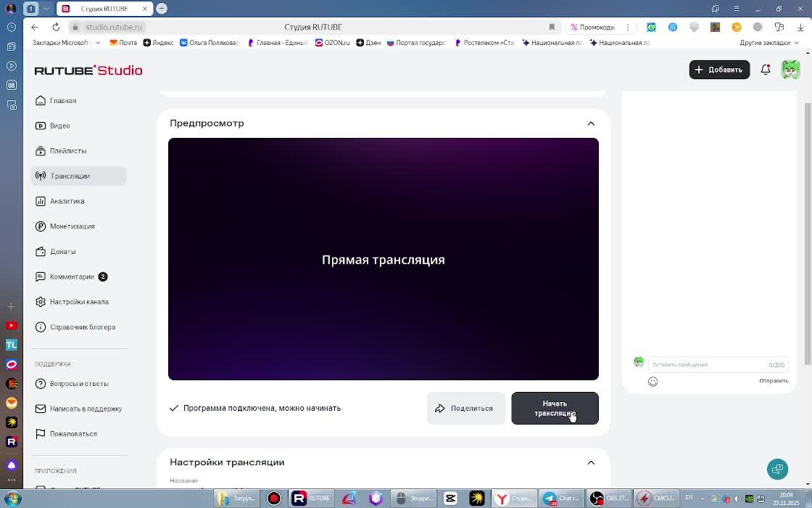
Task: Click the Windows Start button
Action: click(x=12, y=499)
